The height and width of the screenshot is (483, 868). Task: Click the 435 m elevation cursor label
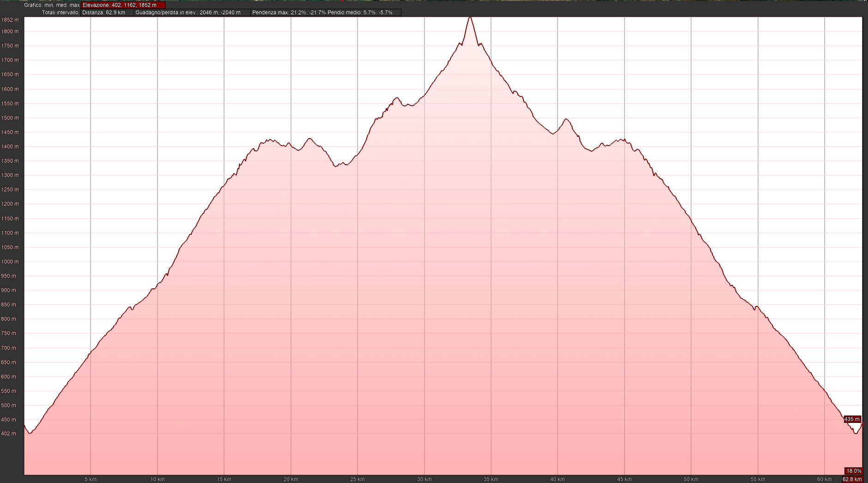tap(852, 419)
